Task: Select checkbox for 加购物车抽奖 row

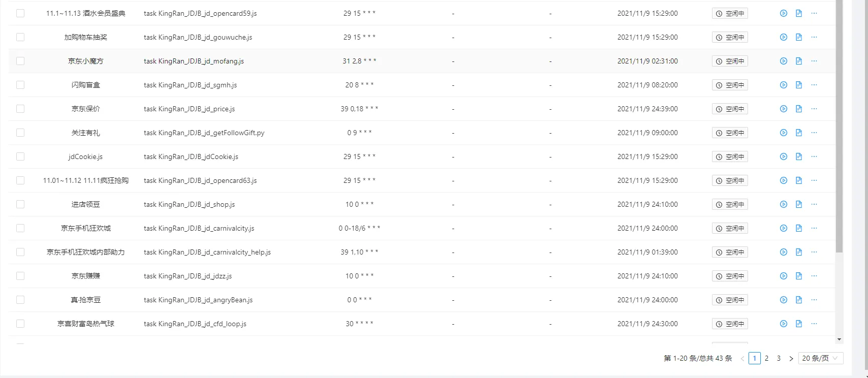Action: pyautogui.click(x=20, y=37)
